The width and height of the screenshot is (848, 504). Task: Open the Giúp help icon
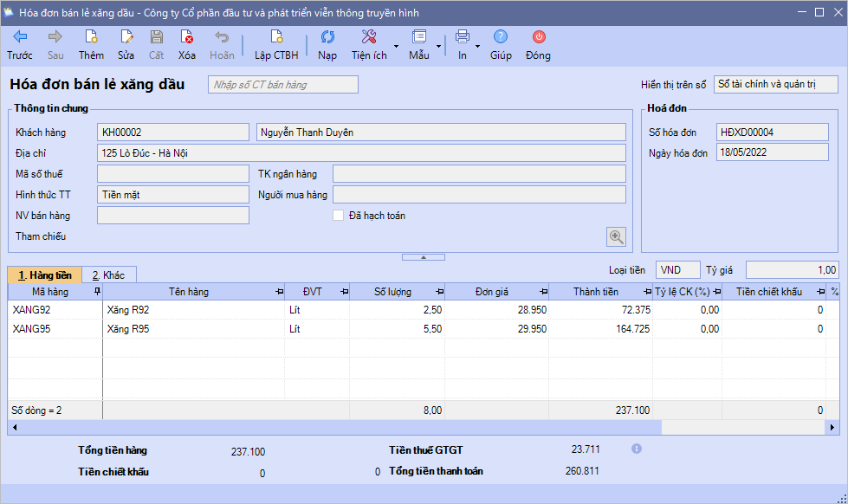point(501,37)
